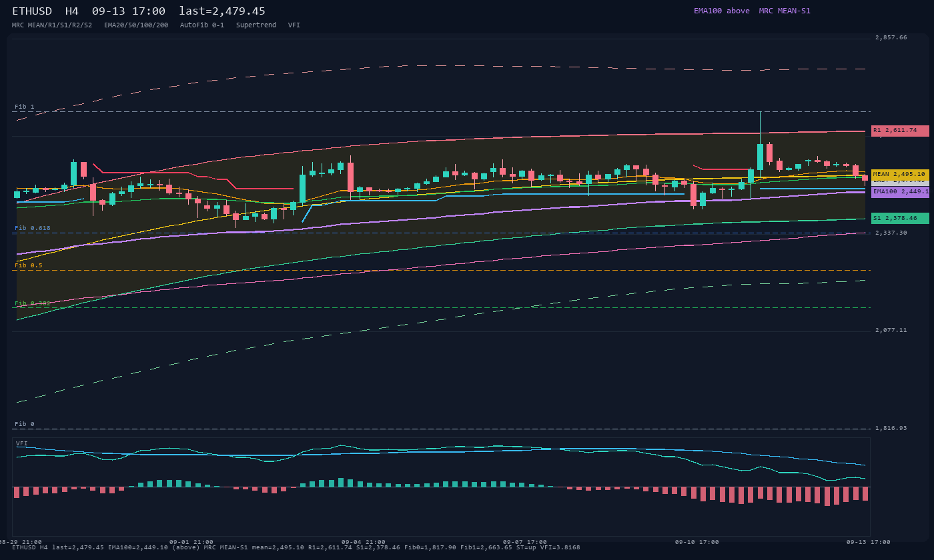Click the 'EMA20/50/100/200' legend entry
The image size is (934, 560).
[x=136, y=25]
